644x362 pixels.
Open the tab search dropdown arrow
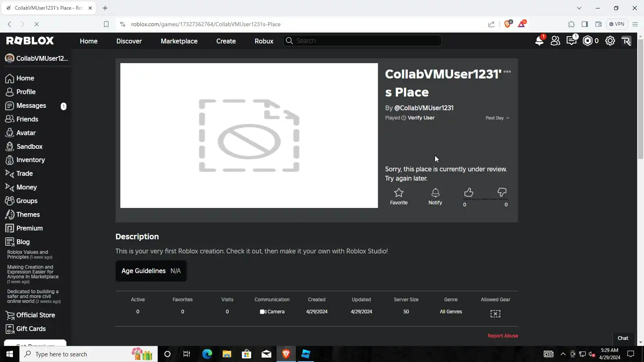(x=579, y=8)
